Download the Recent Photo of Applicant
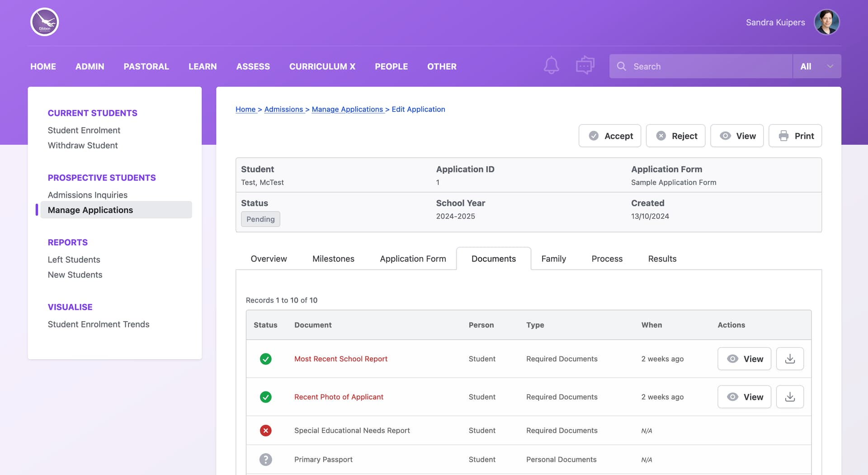Viewport: 868px width, 475px height. tap(790, 397)
